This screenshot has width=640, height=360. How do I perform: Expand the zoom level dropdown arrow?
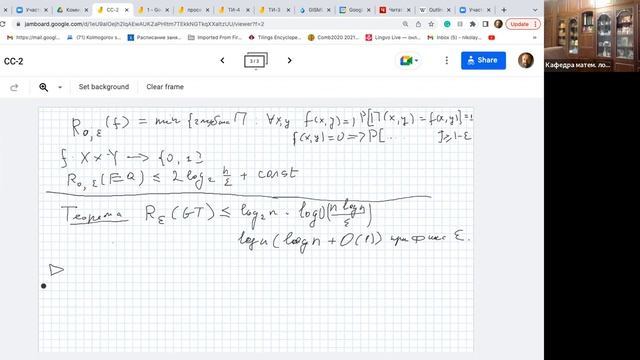[60, 87]
